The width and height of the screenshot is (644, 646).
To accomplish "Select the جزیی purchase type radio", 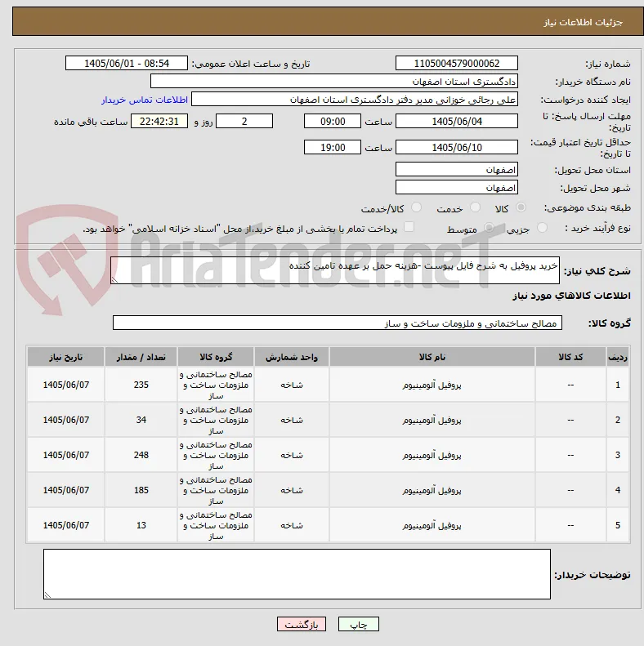I will tap(542, 227).
